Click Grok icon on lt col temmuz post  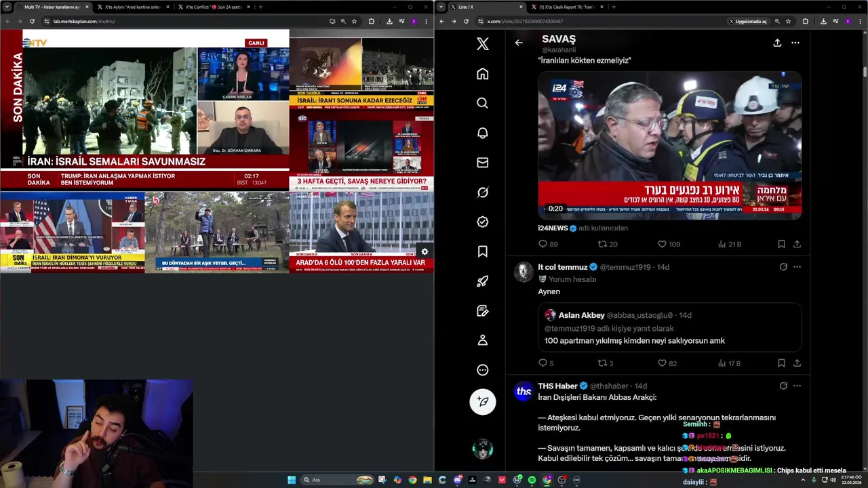(783, 267)
